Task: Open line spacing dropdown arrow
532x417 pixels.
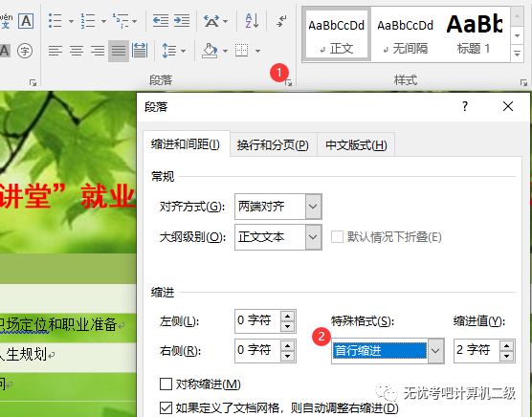Action: pyautogui.click(x=183, y=52)
